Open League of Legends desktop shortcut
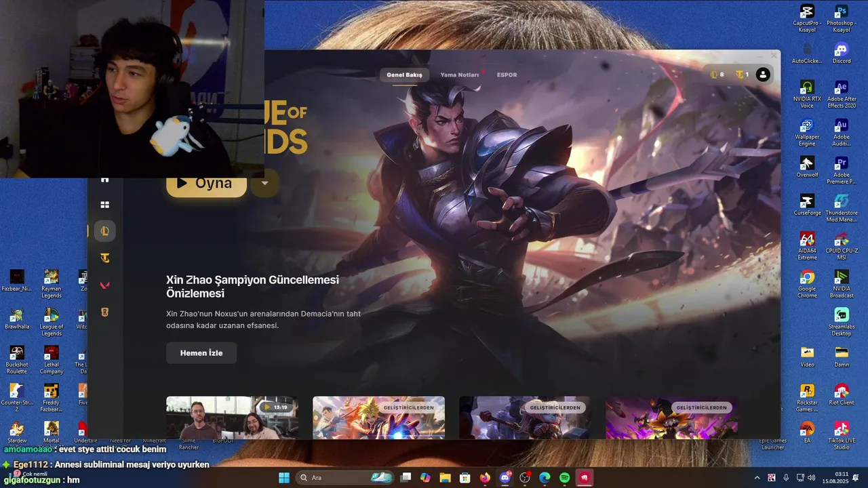The height and width of the screenshot is (488, 868). click(51, 322)
